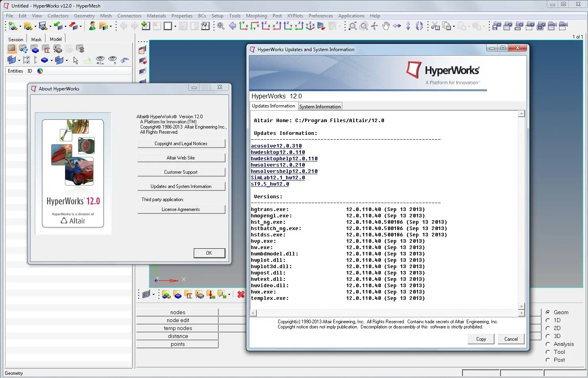This screenshot has height=378, width=588.
Task: Click the License Agreements button
Action: 181,209
